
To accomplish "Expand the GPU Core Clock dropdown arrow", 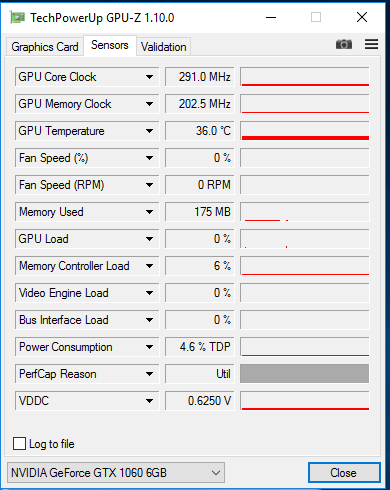I will coord(149,77).
